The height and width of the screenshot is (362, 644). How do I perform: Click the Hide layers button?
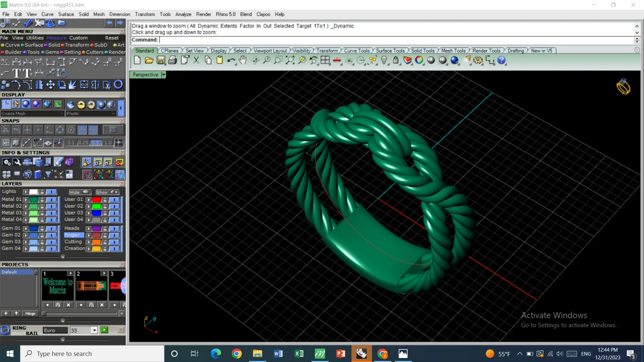point(80,192)
